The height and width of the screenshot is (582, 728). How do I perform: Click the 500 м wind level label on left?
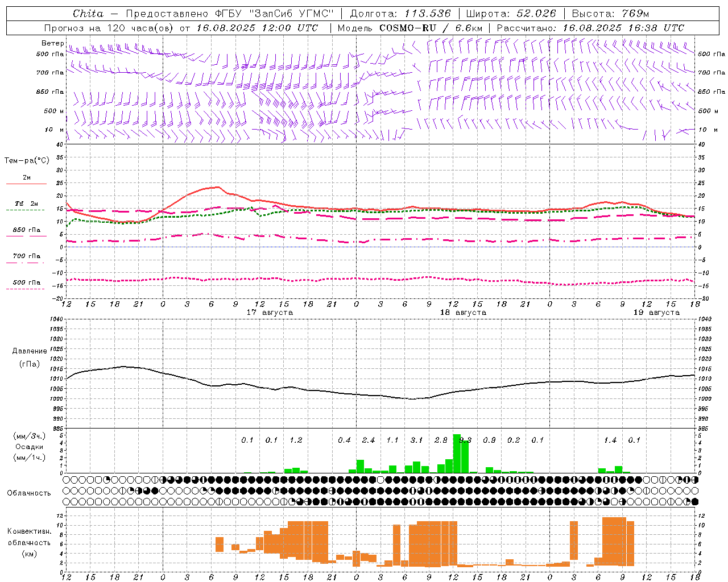54,111
